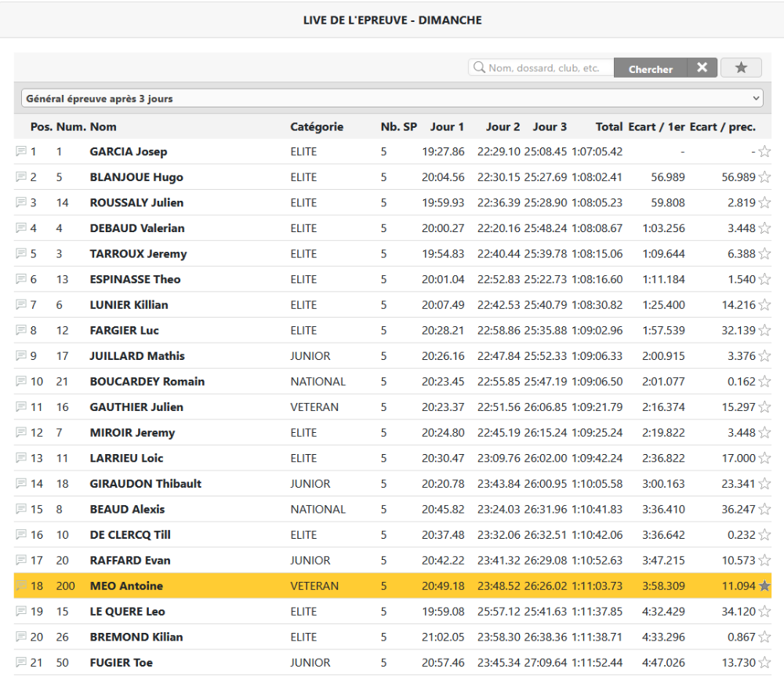The image size is (784, 676).
Task: Click GAUTHIER Julien VETERAN category cell
Action: 314,407
